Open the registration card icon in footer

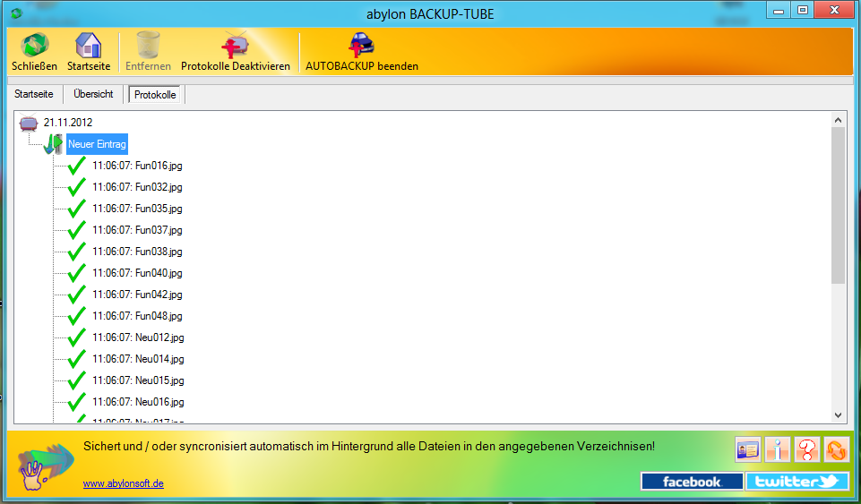pyautogui.click(x=748, y=450)
